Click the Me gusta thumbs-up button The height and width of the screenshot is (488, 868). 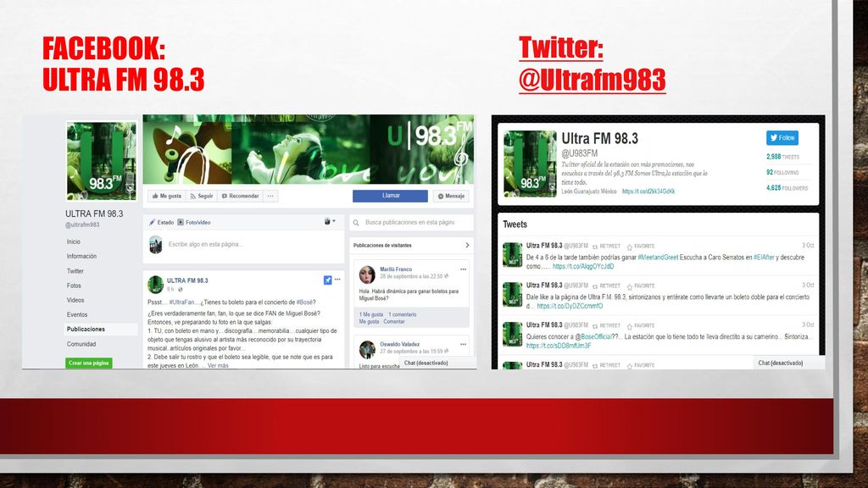167,196
